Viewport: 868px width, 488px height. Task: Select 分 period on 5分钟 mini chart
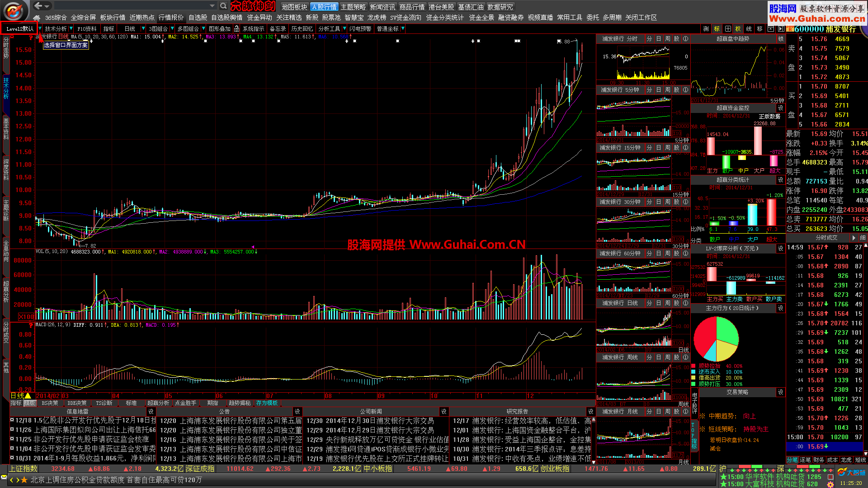[649, 90]
